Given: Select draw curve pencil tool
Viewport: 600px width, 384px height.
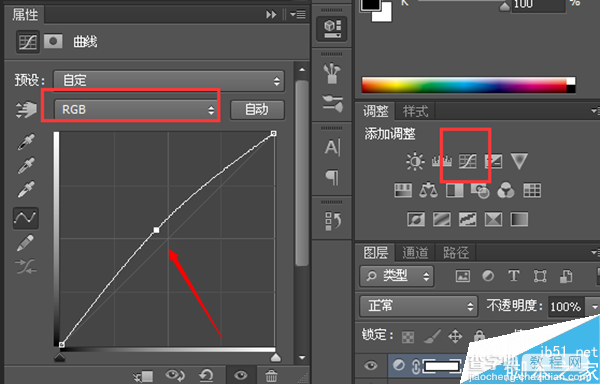Looking at the screenshot, I should 25,243.
